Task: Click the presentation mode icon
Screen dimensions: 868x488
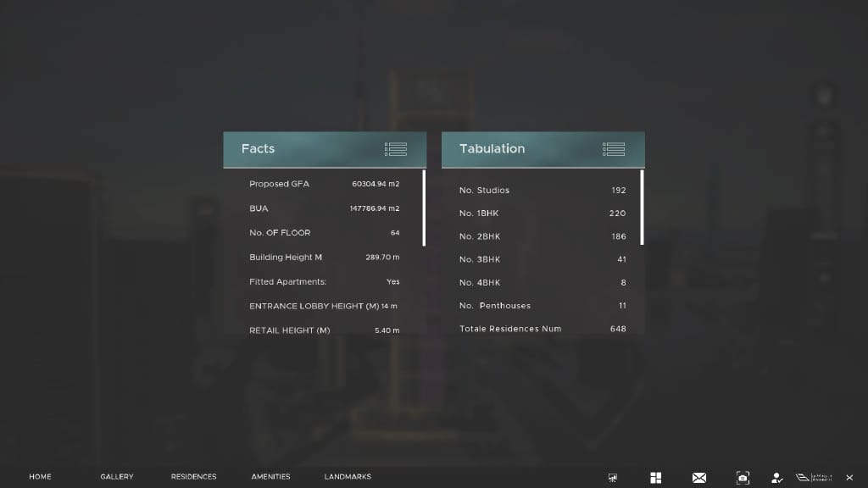Action: pyautogui.click(x=613, y=478)
